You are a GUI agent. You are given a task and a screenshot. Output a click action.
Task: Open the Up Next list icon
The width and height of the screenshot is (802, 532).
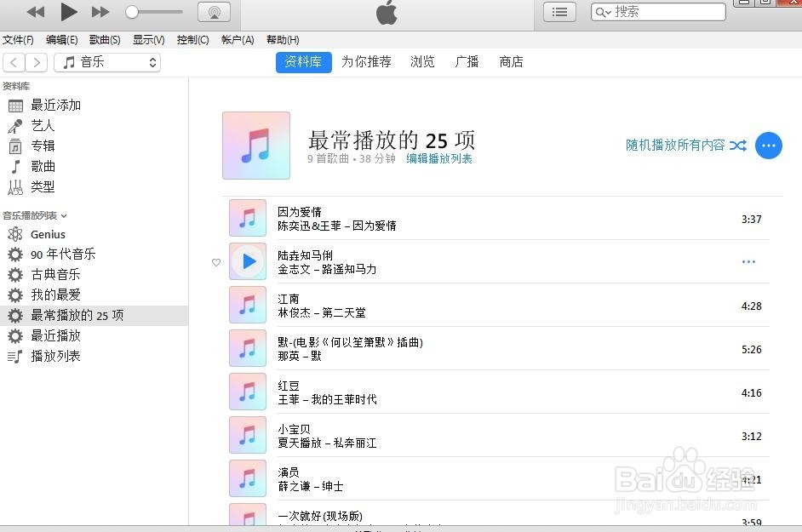click(x=559, y=12)
